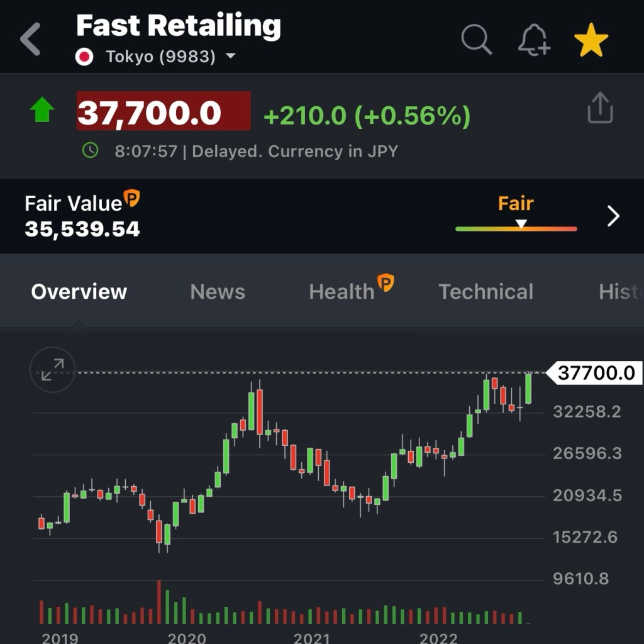The image size is (644, 644).
Task: Tap the Pro badge next to Fair Value
Action: 131,199
